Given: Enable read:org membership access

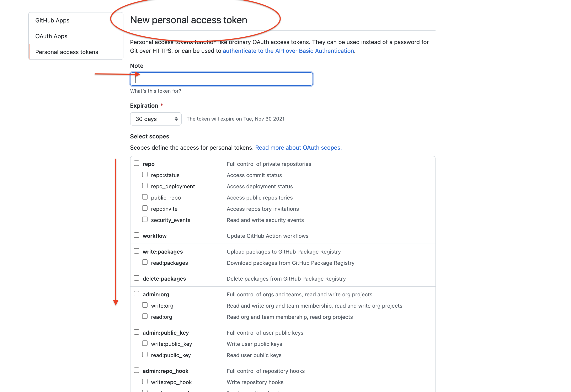Looking at the screenshot, I should 145,316.
